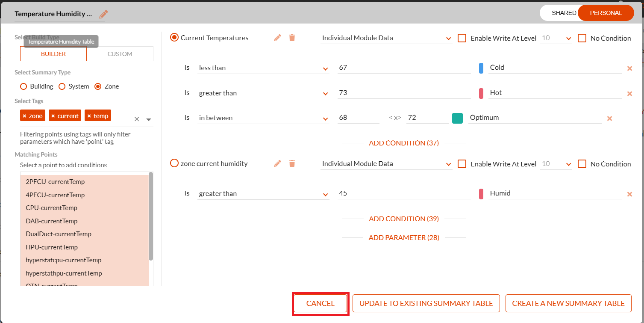Image resolution: width=644 pixels, height=323 pixels.
Task: Click the value field containing 73
Action: tap(404, 93)
